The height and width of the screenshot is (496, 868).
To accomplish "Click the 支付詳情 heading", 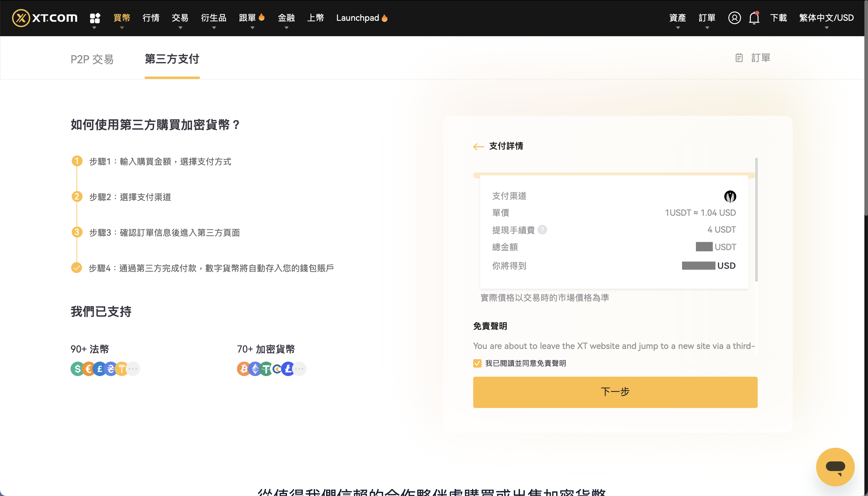I will [x=506, y=146].
